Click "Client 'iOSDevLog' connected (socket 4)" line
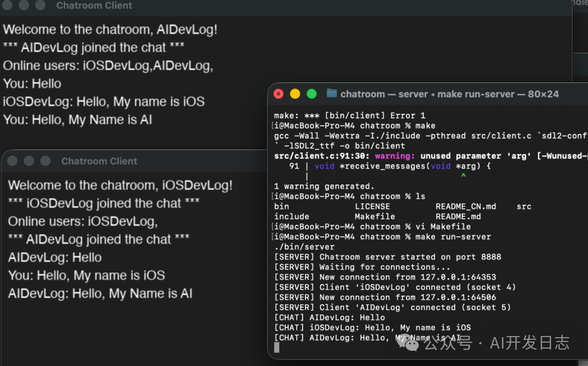Screen dimensions: 588x366 395,288
